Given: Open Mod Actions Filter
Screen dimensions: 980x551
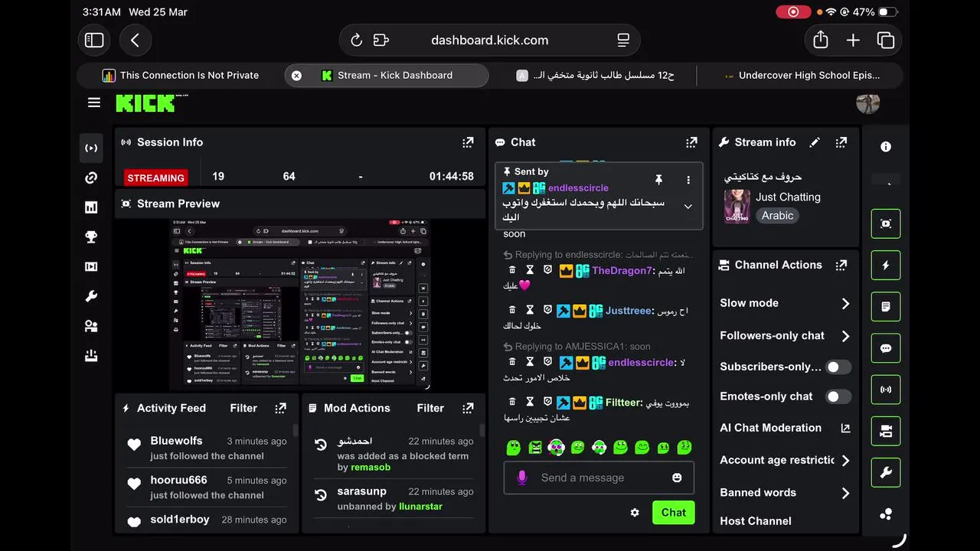Looking at the screenshot, I should (430, 408).
